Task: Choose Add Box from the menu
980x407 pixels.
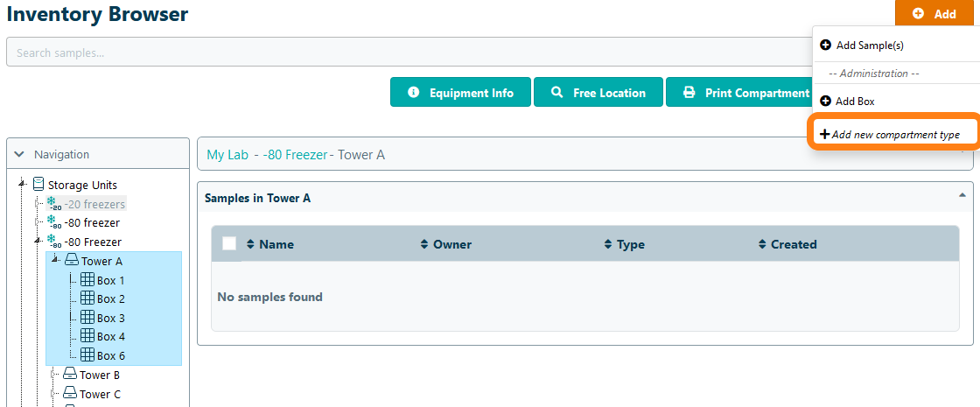Action: coord(854,102)
